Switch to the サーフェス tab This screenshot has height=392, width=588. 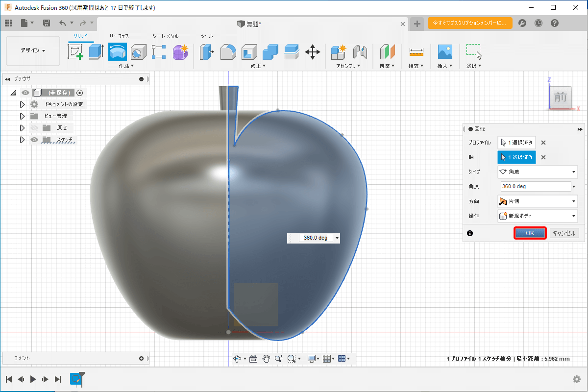tap(120, 36)
